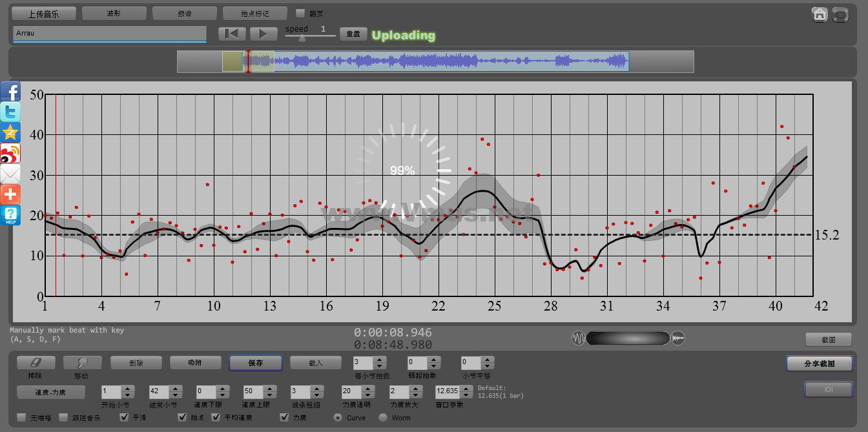
Task: Switch to the 波形 waveform view
Action: (x=114, y=13)
